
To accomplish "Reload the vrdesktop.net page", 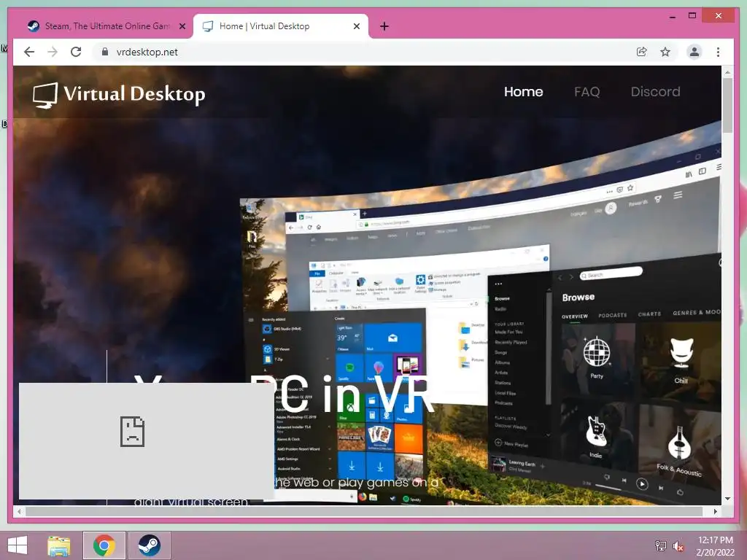I will click(x=76, y=52).
